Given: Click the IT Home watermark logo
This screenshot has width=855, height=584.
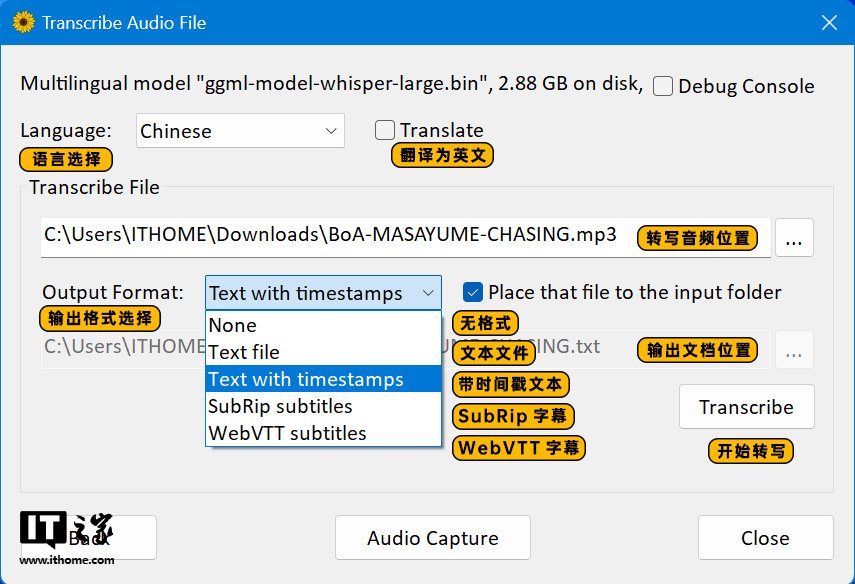Looking at the screenshot, I should (x=66, y=537).
